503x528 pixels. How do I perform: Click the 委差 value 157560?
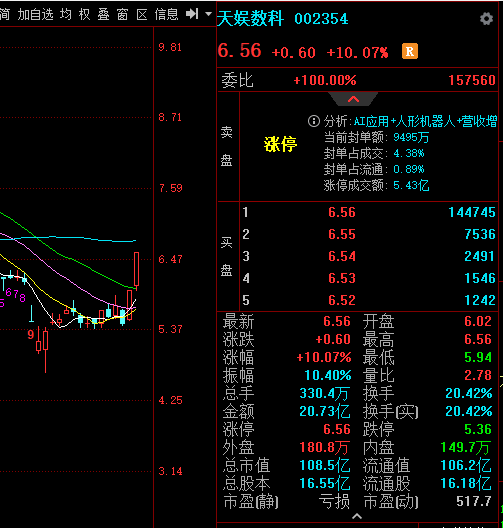(x=472, y=80)
